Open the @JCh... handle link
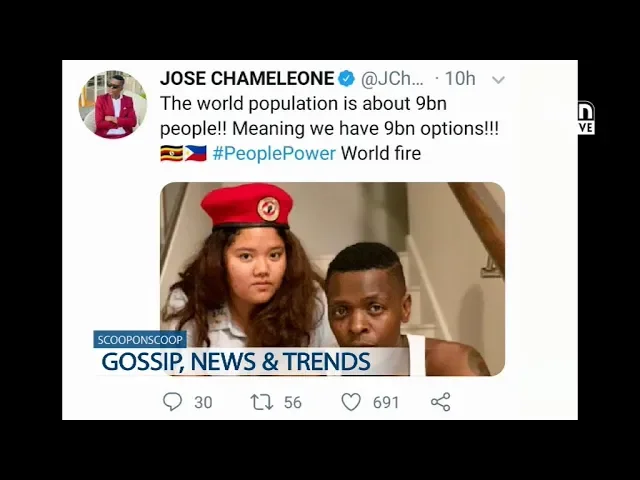 [392, 78]
